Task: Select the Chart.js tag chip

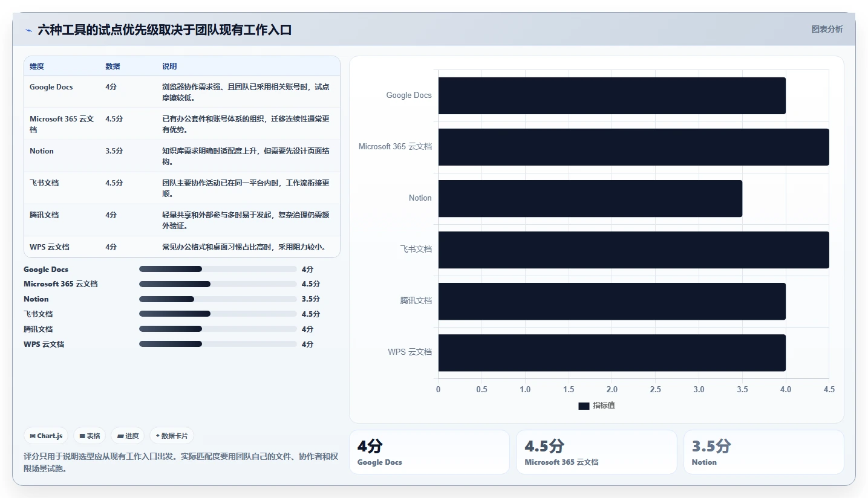Action: [x=46, y=436]
